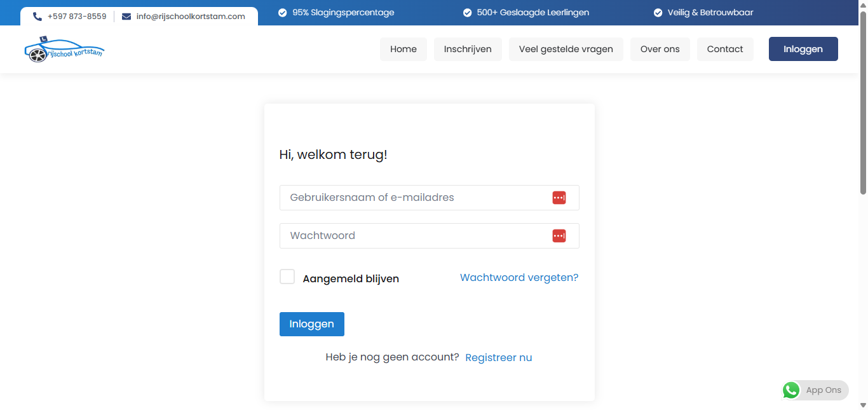Click the checkmark icon next to Veilig & Betrouwbaar

point(658,13)
